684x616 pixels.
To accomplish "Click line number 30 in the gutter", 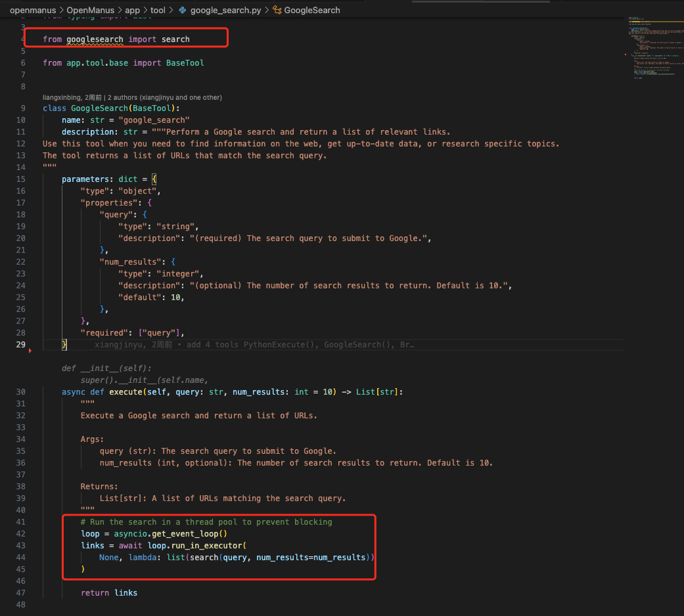I will point(20,392).
